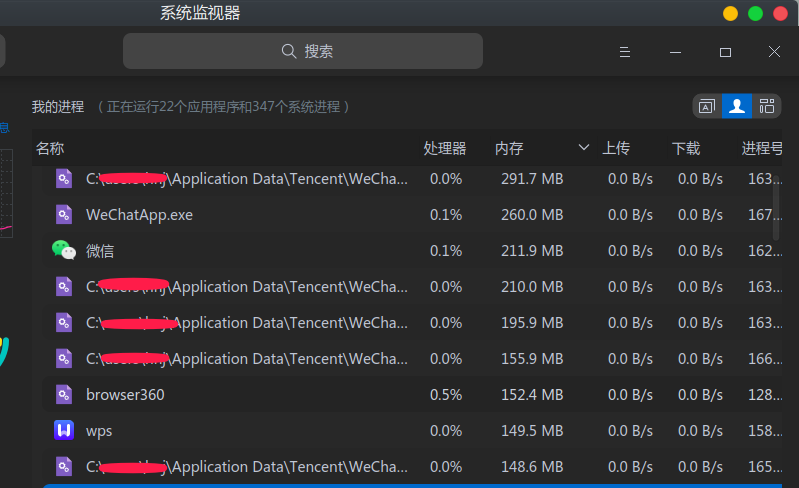Click the 291.7 MB memory value
Viewport: 799px width, 488px height.
point(532,179)
